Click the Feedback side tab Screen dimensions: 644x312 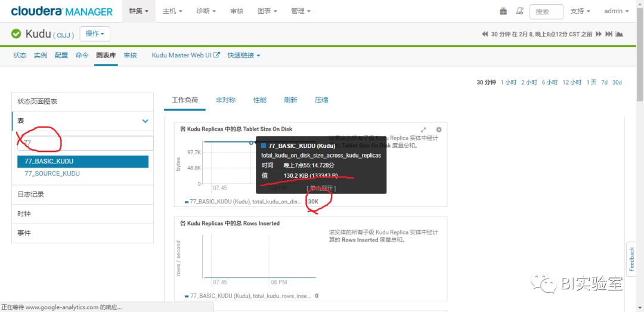[631, 259]
